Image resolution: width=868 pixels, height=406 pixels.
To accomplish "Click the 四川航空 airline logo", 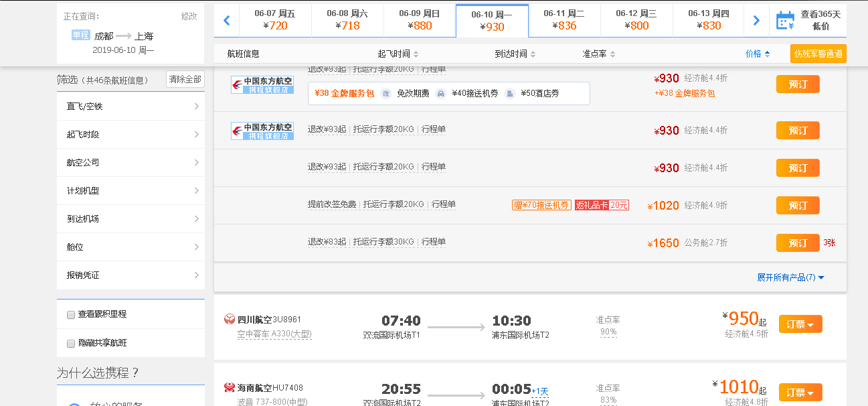I will coord(230,320).
